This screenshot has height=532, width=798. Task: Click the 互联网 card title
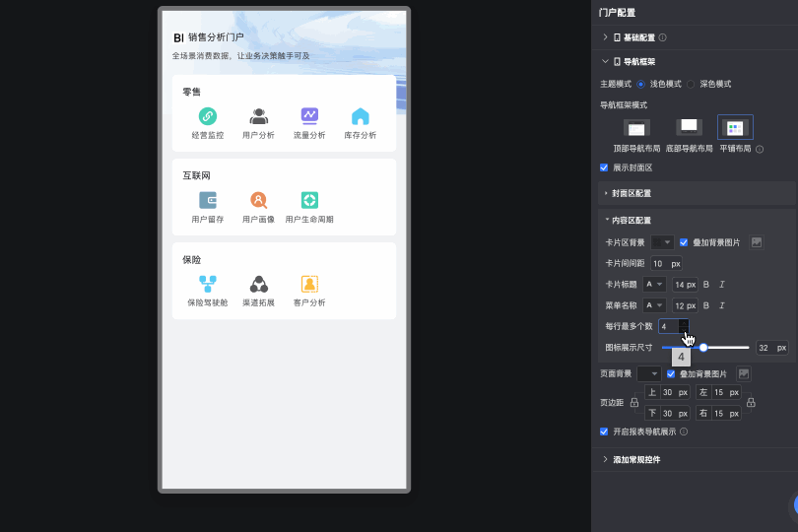(196, 175)
